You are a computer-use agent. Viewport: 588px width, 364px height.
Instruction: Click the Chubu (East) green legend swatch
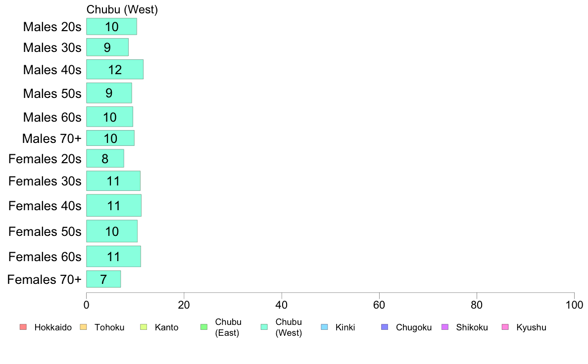[204, 327]
